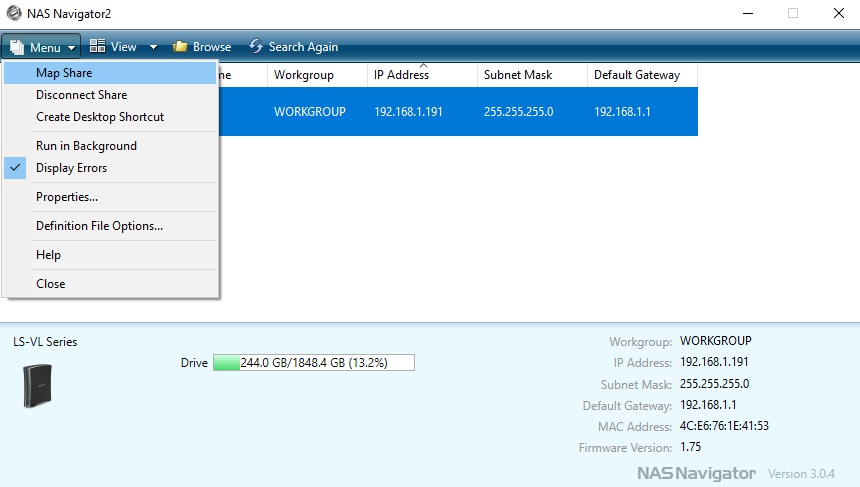Viewport: 860px width, 487px height.
Task: Click the LS-VL Series NAS device image
Action: 37,386
